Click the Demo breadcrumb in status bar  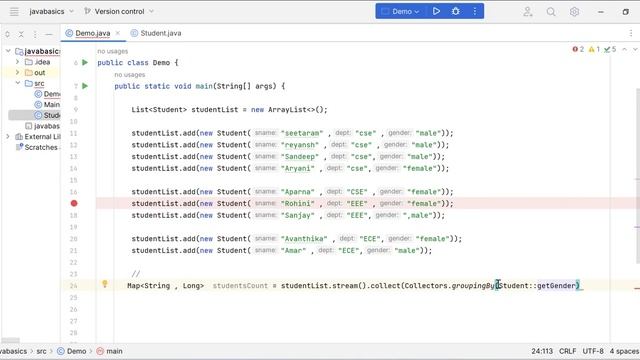[x=72, y=351]
